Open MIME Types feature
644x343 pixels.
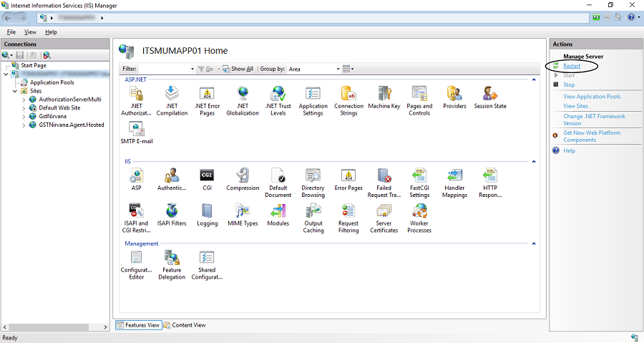[243, 215]
